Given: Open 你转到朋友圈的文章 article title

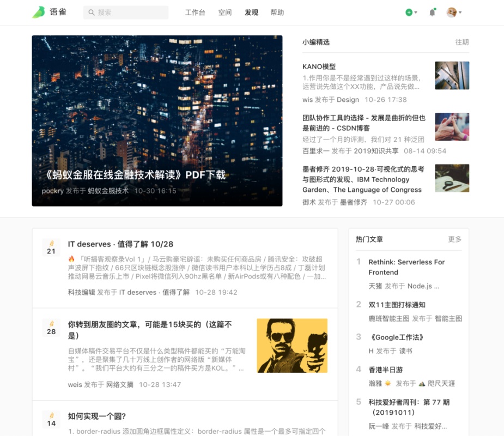Looking at the screenshot, I should click(150, 330).
